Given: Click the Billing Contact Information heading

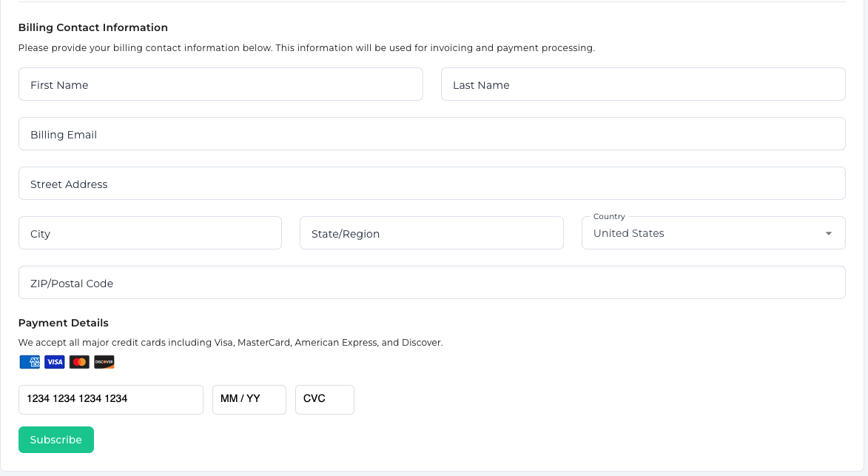Looking at the screenshot, I should click(93, 27).
